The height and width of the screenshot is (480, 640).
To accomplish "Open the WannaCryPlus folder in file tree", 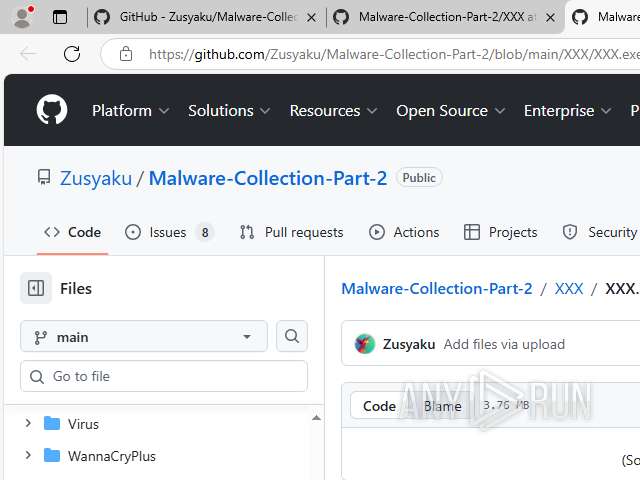I will click(x=111, y=456).
